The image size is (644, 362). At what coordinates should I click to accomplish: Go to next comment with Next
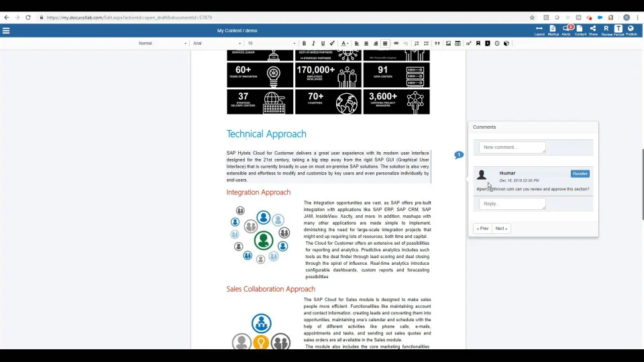(x=501, y=229)
